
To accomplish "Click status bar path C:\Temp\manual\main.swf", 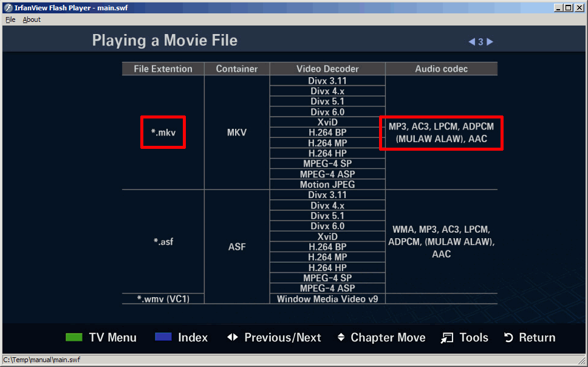I will click(x=42, y=360).
